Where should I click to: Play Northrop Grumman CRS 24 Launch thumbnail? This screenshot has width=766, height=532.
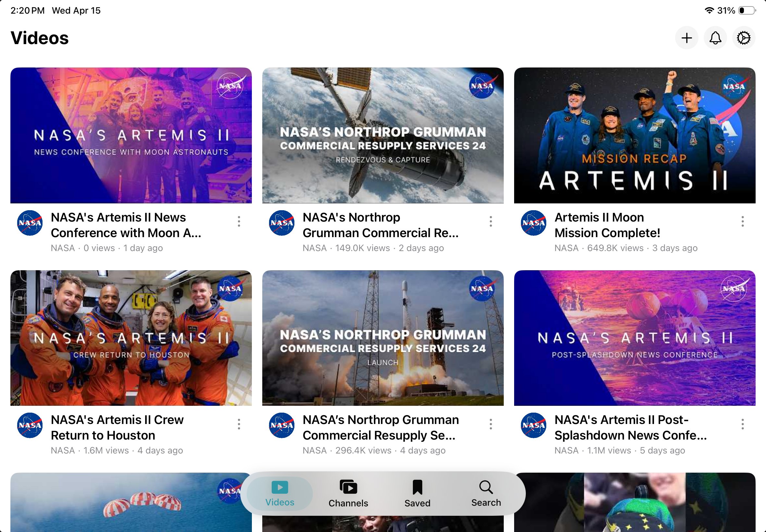click(x=383, y=338)
